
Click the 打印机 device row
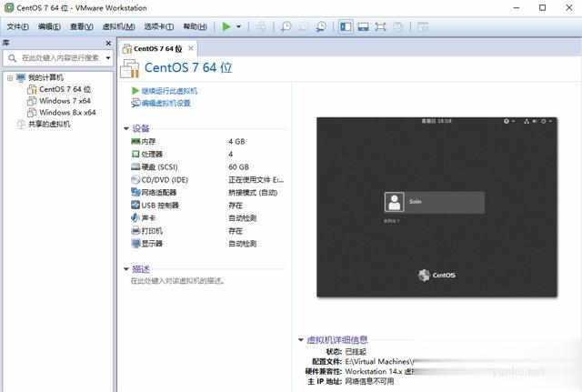pos(208,231)
